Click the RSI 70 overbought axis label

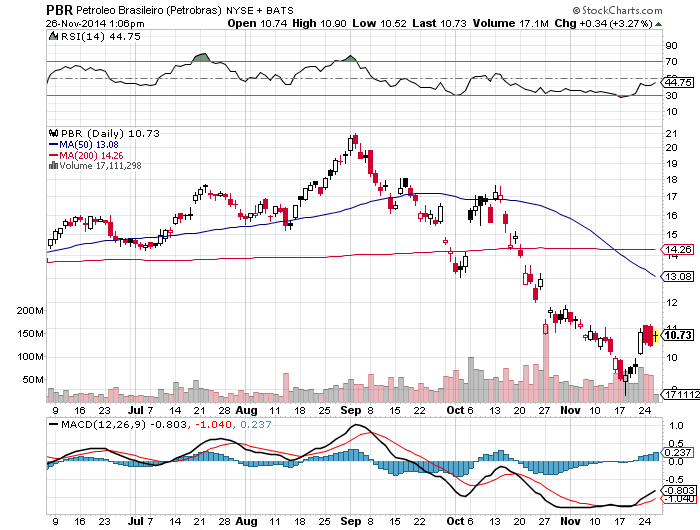pyautogui.click(x=671, y=62)
